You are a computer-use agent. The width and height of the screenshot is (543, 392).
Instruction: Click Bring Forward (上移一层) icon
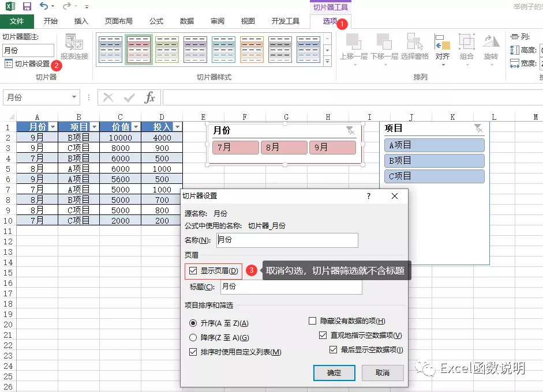(354, 42)
